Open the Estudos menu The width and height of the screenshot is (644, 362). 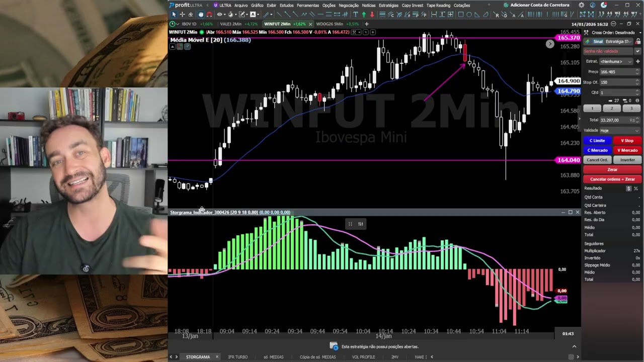287,5
